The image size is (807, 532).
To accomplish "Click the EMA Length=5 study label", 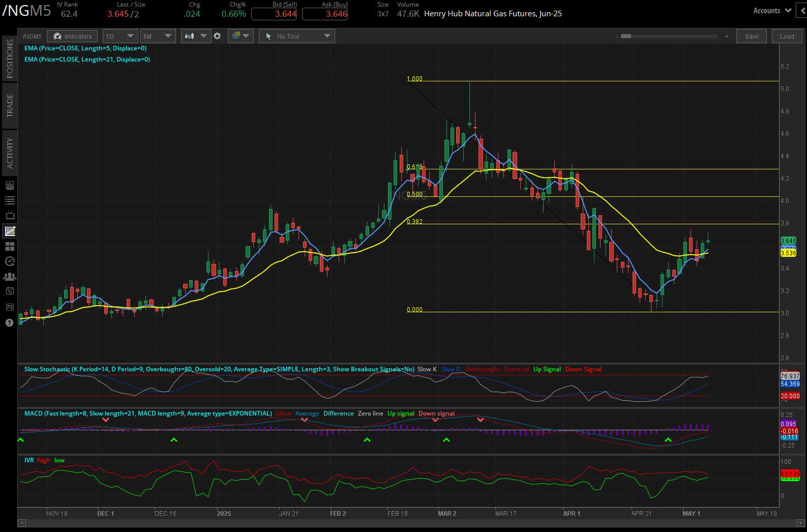I will (85, 48).
